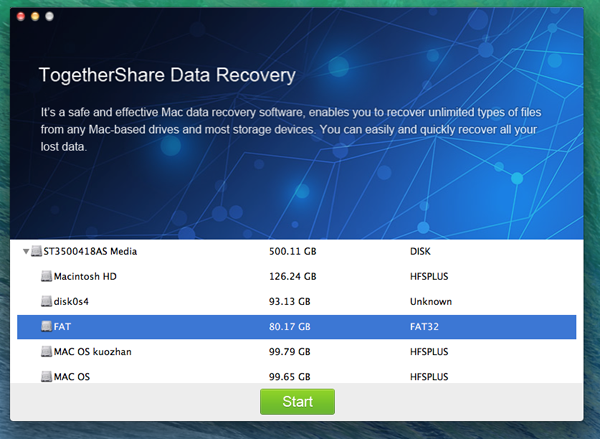Click the 126.24 GB size value

tap(293, 276)
